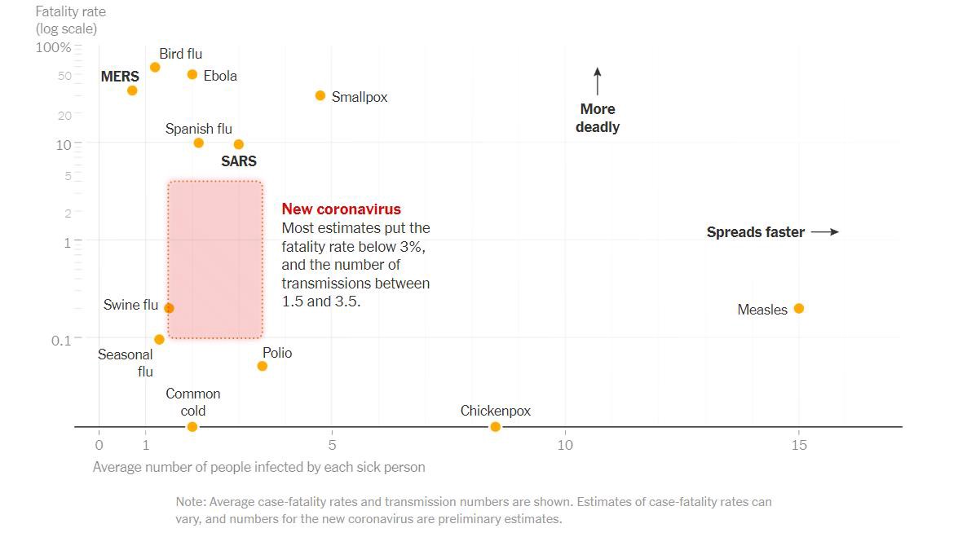Select the Seasonal flu data dot
This screenshot has width=980, height=537.
click(159, 339)
